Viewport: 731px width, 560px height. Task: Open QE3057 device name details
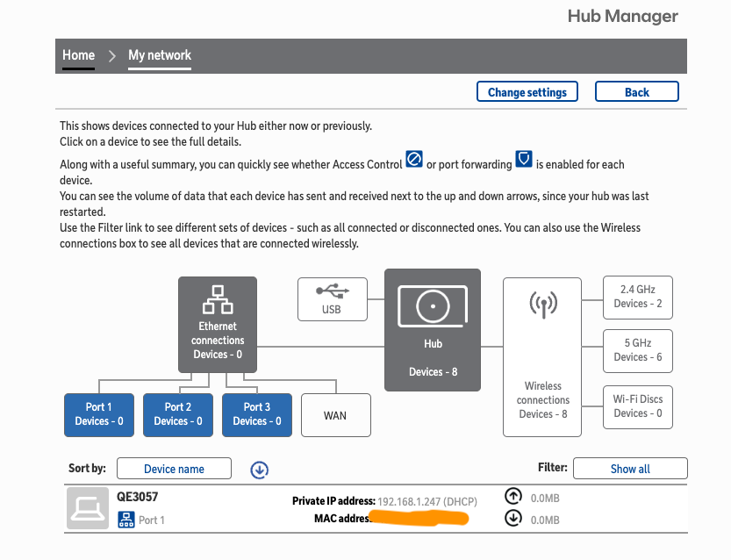138,497
